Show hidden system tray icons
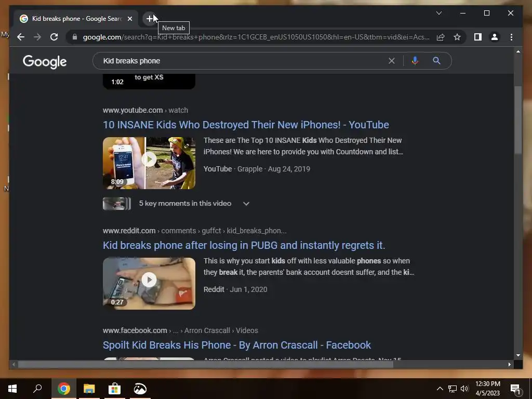 point(440,389)
